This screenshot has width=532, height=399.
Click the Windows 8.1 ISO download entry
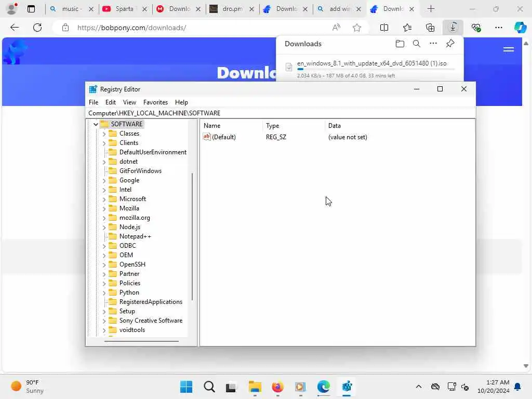click(370, 69)
